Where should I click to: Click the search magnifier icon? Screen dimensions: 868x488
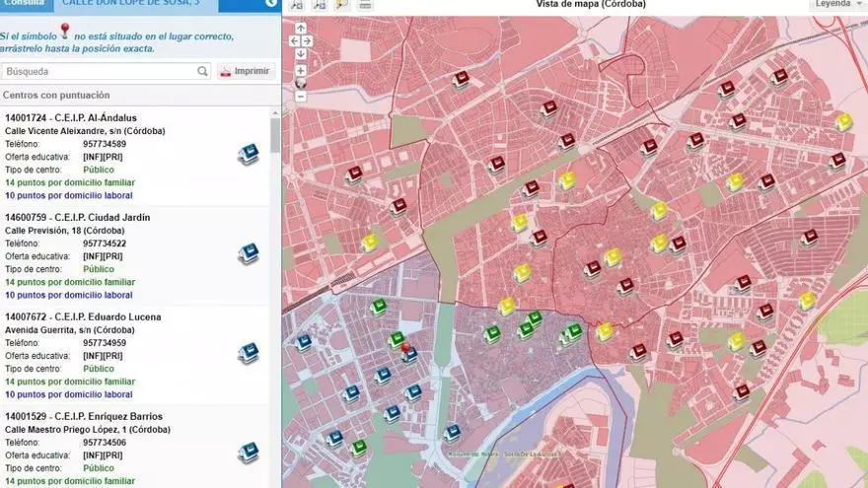click(x=203, y=71)
